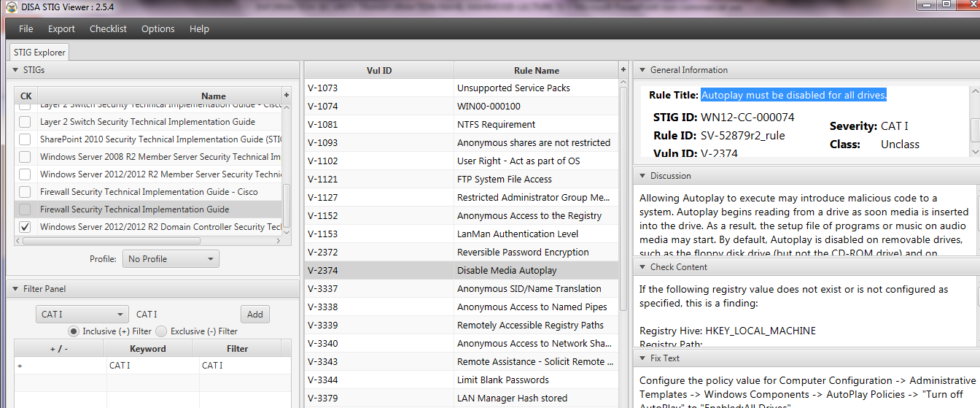Click the plus icon in Vul ID table header
Screen dimensions: 980x408
click(623, 70)
